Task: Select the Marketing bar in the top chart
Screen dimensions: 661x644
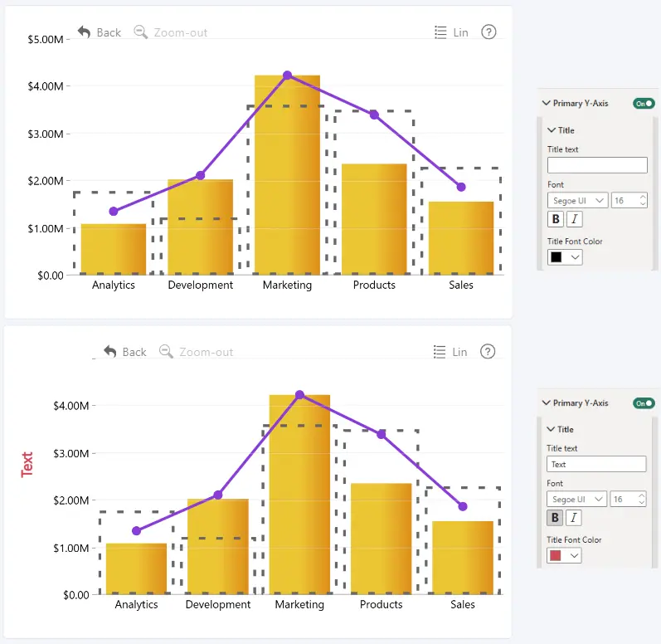Action: coord(287,175)
